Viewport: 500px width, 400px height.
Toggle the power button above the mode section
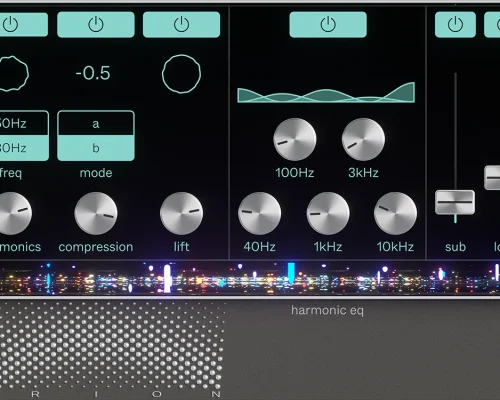tap(96, 25)
